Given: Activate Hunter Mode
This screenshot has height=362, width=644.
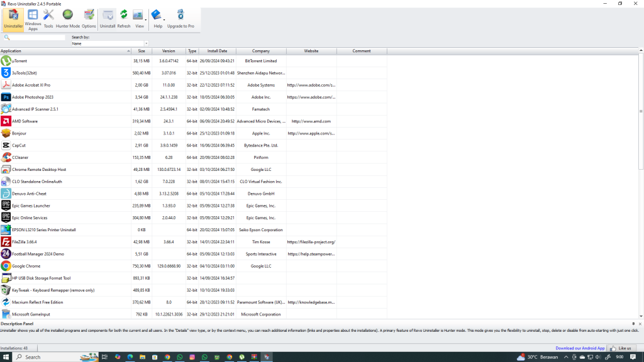Looking at the screenshot, I should point(68,19).
